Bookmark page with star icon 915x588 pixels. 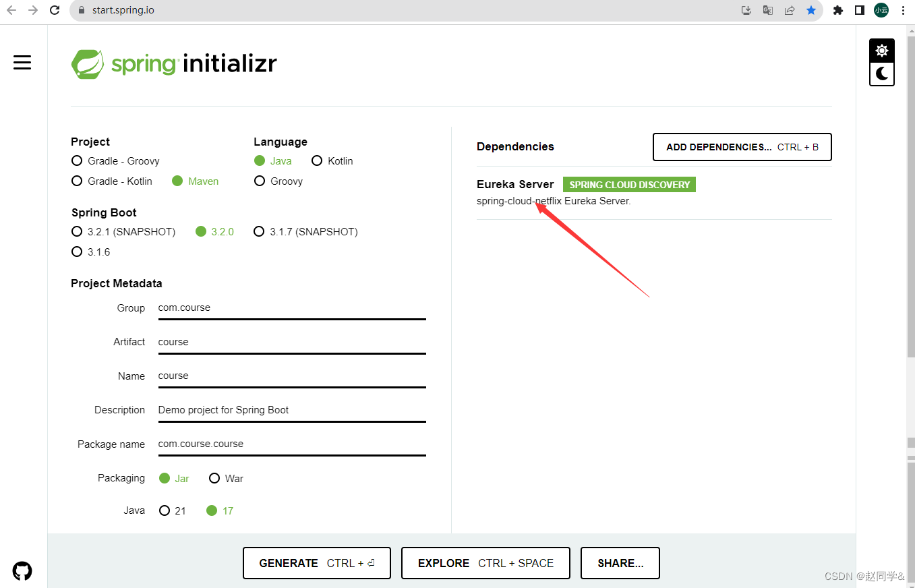(811, 10)
